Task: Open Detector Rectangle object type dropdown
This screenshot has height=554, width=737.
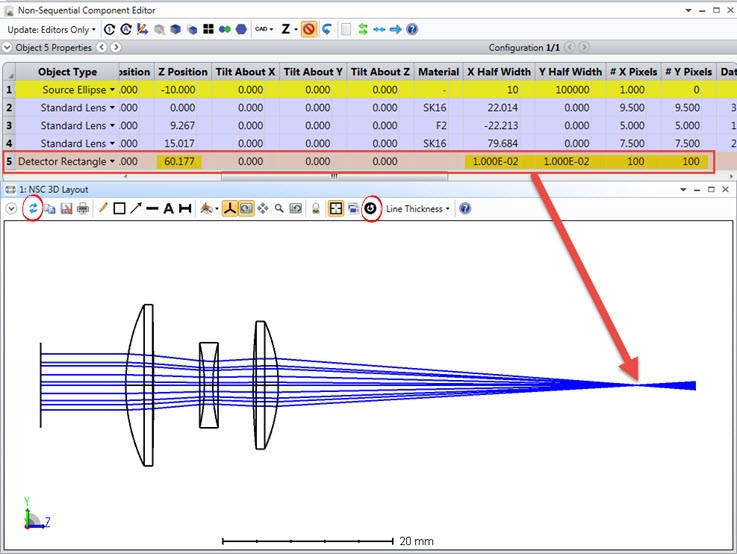Action: [112, 161]
